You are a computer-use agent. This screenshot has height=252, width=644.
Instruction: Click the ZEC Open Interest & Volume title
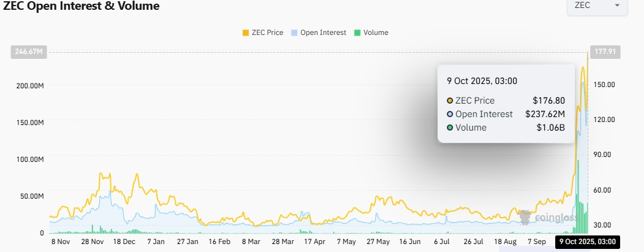pos(80,7)
